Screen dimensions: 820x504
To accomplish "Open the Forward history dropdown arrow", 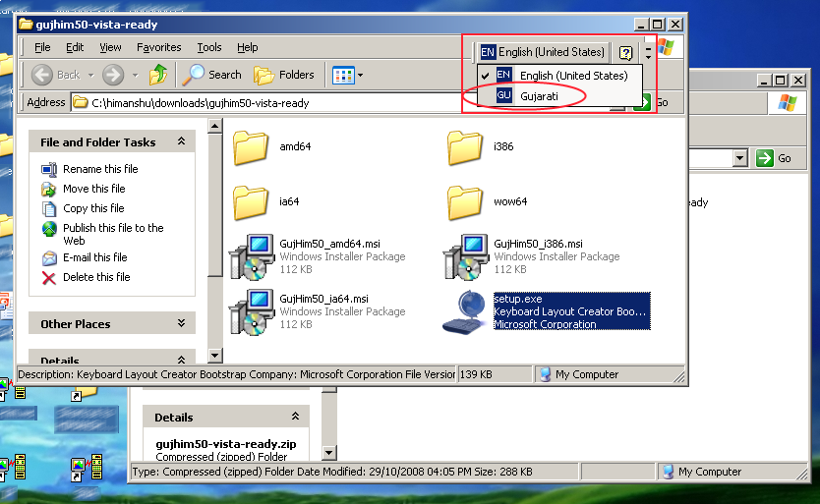I will coord(136,76).
